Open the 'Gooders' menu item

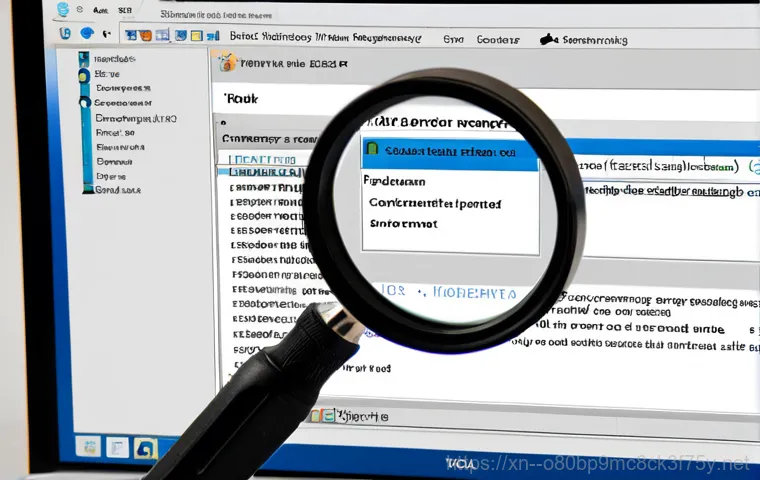[x=498, y=40]
